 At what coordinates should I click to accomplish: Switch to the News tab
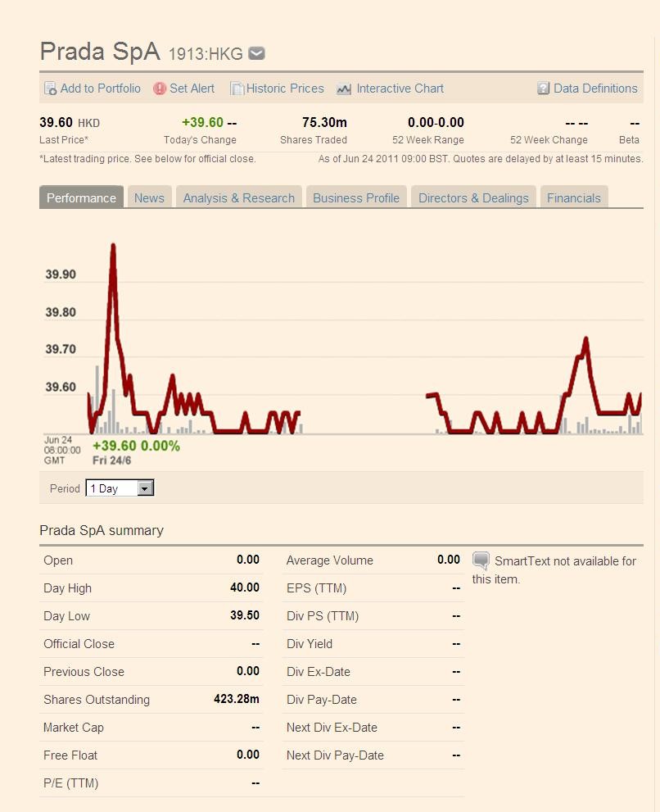[x=149, y=197]
